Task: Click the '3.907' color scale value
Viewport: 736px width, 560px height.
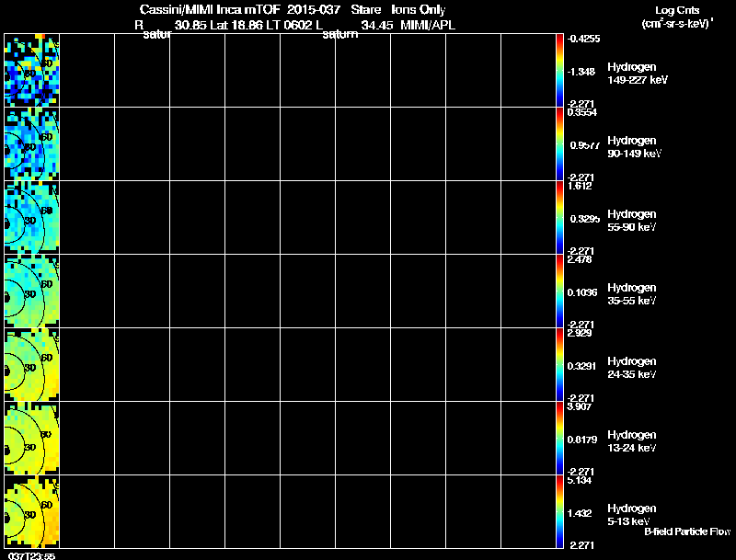Action: point(580,407)
